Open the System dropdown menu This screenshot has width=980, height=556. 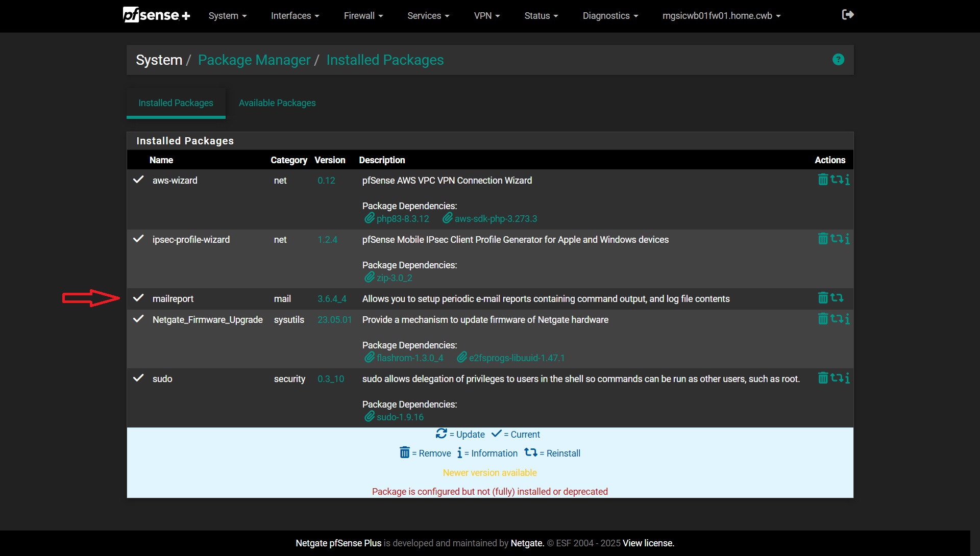tap(228, 16)
